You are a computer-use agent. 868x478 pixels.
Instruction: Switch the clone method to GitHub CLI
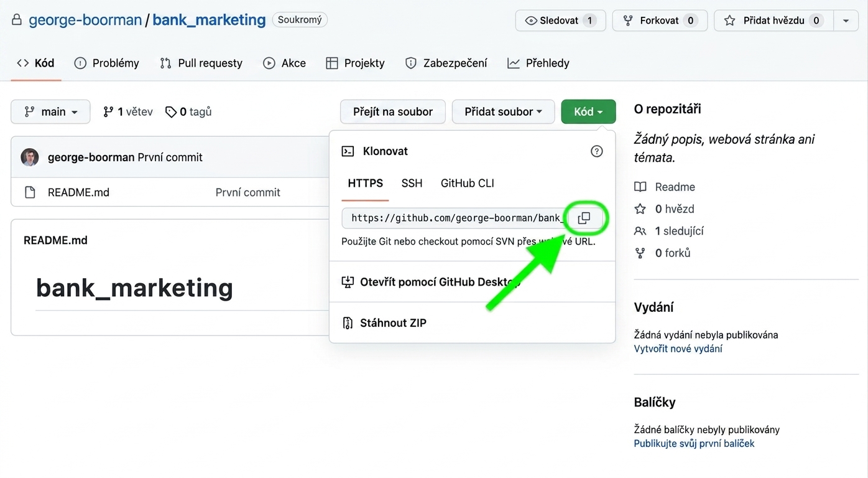pos(468,183)
